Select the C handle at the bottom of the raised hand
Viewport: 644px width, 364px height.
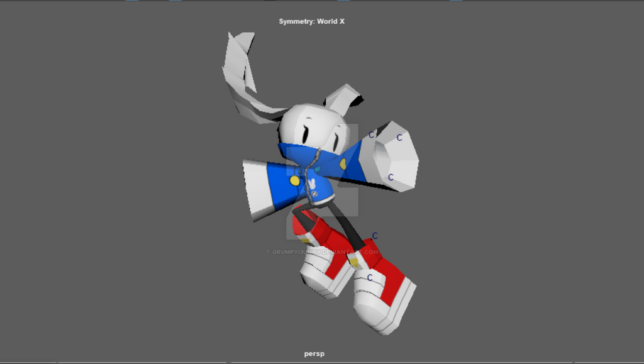391,177
